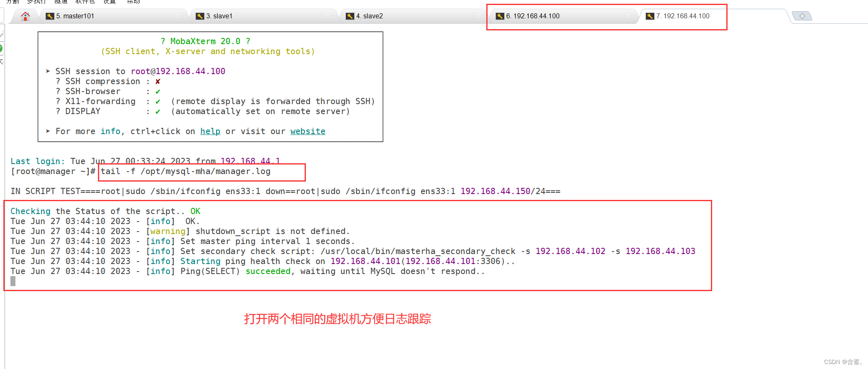The image size is (868, 369).
Task: Click the 'SSH compression' line
Action: [x=108, y=81]
